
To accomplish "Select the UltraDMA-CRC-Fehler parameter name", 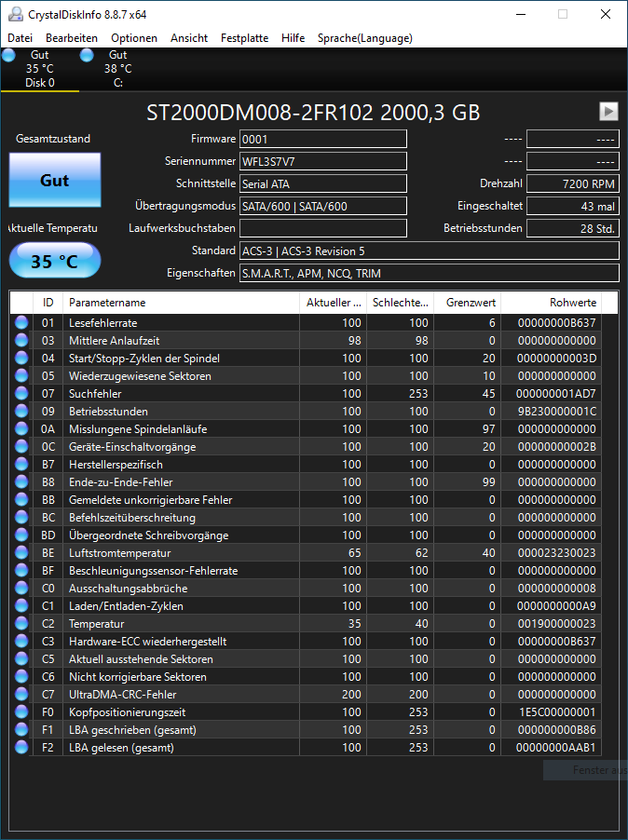I will coord(123,695).
